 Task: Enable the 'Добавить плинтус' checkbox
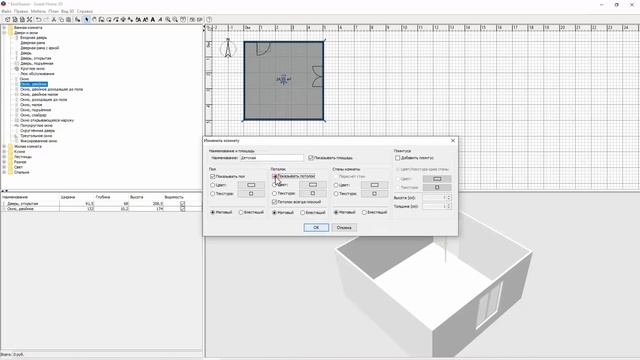tap(398, 158)
